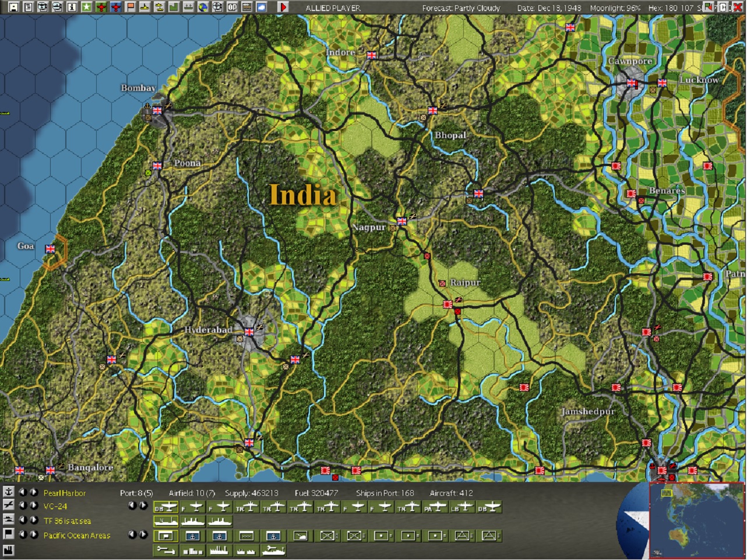The width and height of the screenshot is (747, 560).
Task: Click the 'Ships in Port: 168' text
Action: (385, 493)
